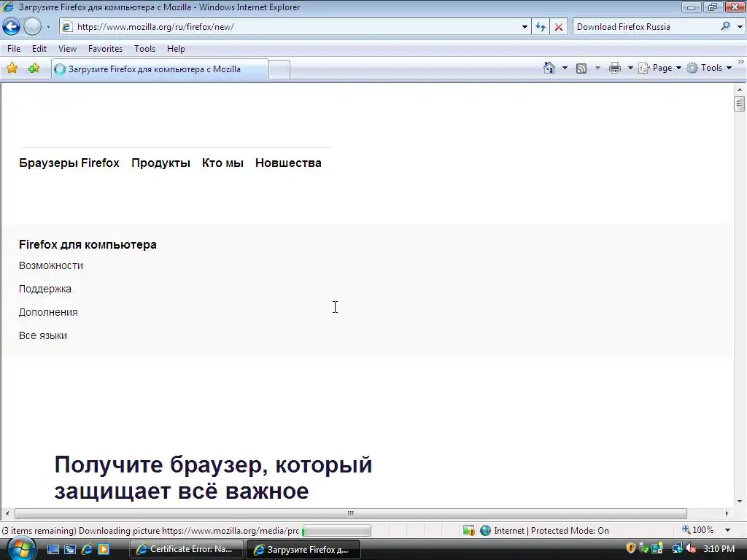747x560 pixels.
Task: Open the Favorites menu
Action: pos(105,49)
